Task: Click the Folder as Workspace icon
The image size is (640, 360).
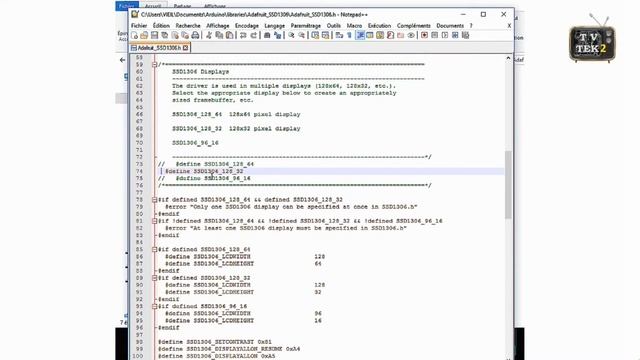Action: click(400, 36)
